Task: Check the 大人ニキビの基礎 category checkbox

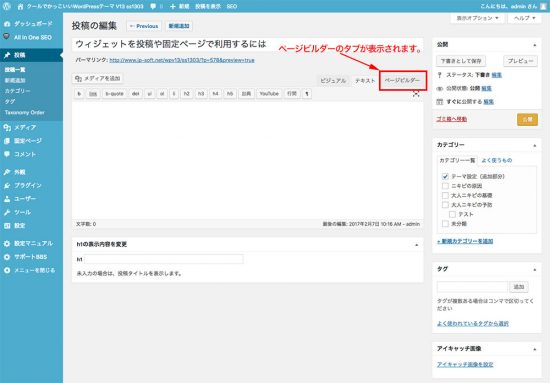Action: pos(445,195)
